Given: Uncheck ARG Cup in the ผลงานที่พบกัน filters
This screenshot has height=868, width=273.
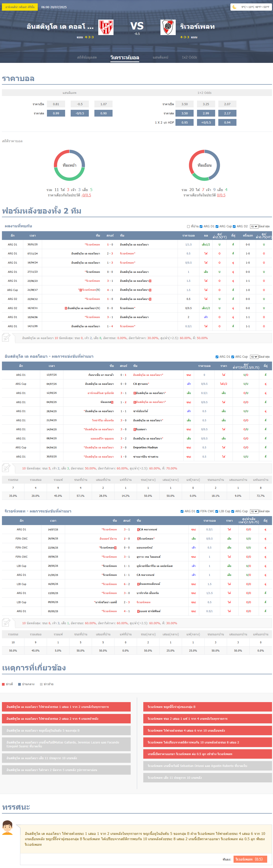Looking at the screenshot, I should coord(217,226).
